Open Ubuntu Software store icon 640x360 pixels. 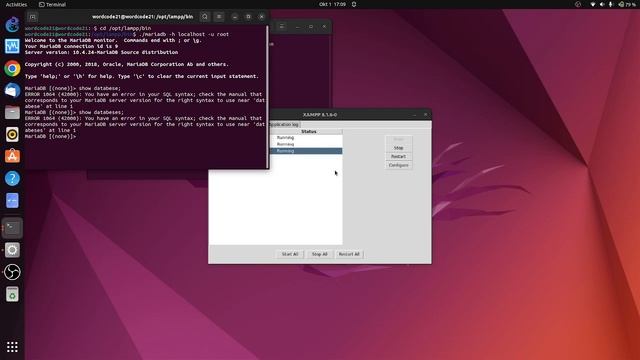[12, 156]
